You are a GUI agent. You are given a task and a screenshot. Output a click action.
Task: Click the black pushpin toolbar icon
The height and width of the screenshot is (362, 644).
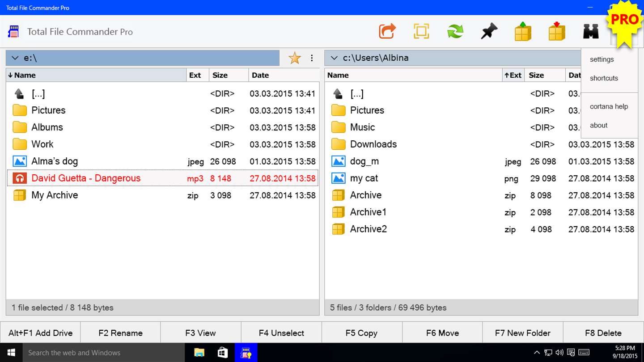tap(489, 31)
